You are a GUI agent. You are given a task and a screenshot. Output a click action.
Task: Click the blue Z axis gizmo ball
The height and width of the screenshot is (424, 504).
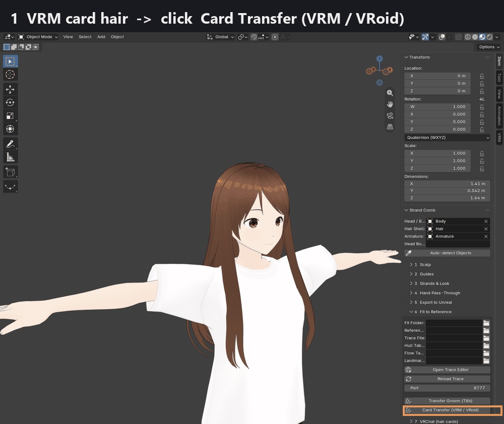pyautogui.click(x=380, y=59)
